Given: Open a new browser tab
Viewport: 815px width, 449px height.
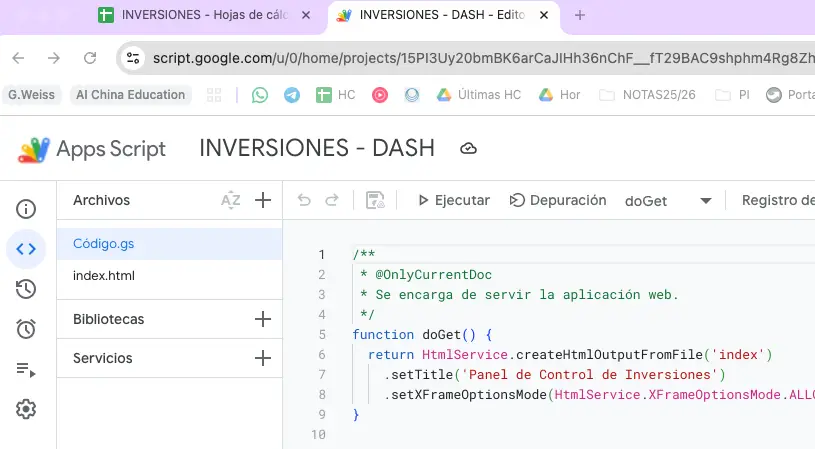Looking at the screenshot, I should coord(580,15).
